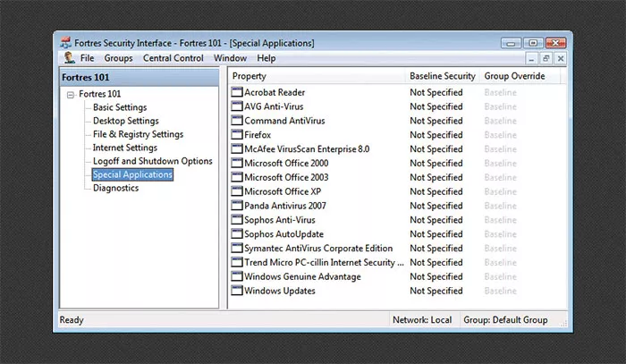Open Diagnostics in the tree
The image size is (626, 364).
pos(115,188)
